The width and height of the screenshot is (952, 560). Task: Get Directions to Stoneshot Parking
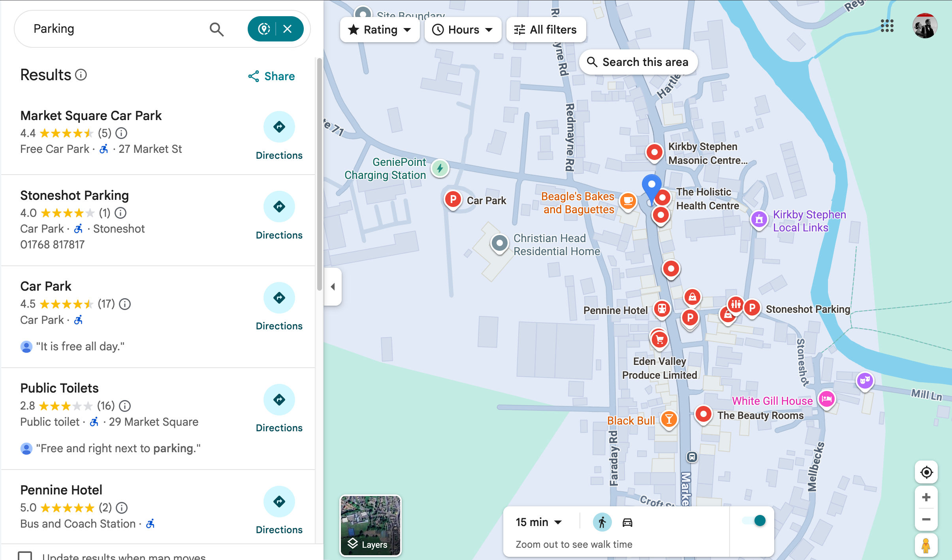tap(278, 206)
